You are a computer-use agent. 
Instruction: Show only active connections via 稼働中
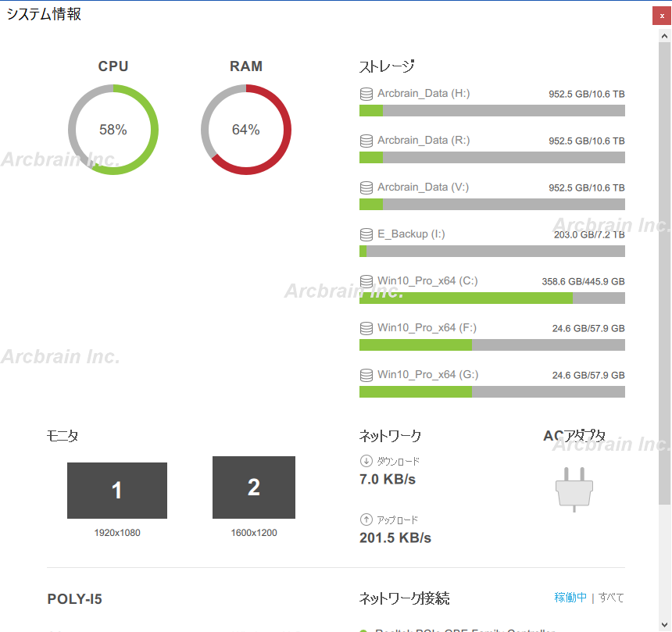570,598
